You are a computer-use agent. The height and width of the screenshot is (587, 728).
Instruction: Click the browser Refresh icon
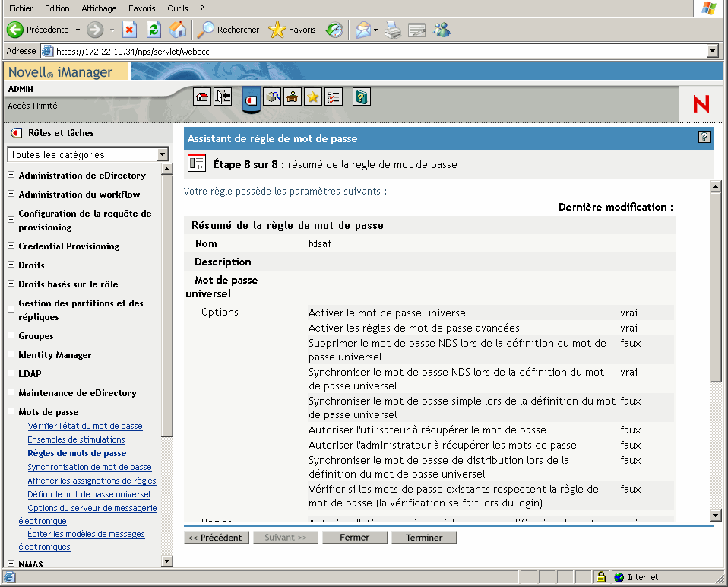154,30
